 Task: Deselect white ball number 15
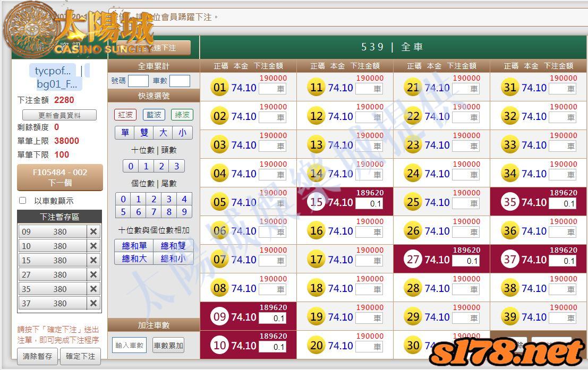[316, 202]
